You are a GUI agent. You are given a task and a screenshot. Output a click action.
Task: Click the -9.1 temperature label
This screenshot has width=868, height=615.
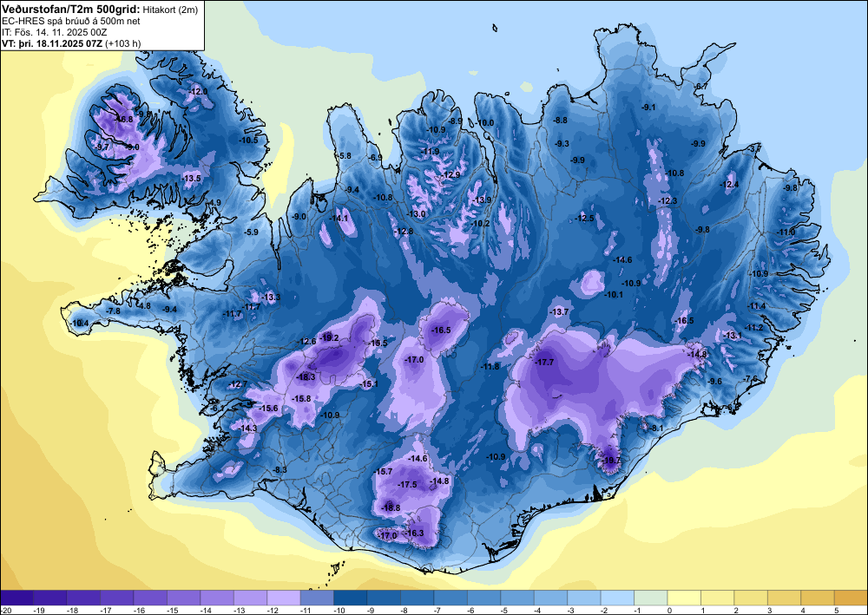[x=648, y=108]
